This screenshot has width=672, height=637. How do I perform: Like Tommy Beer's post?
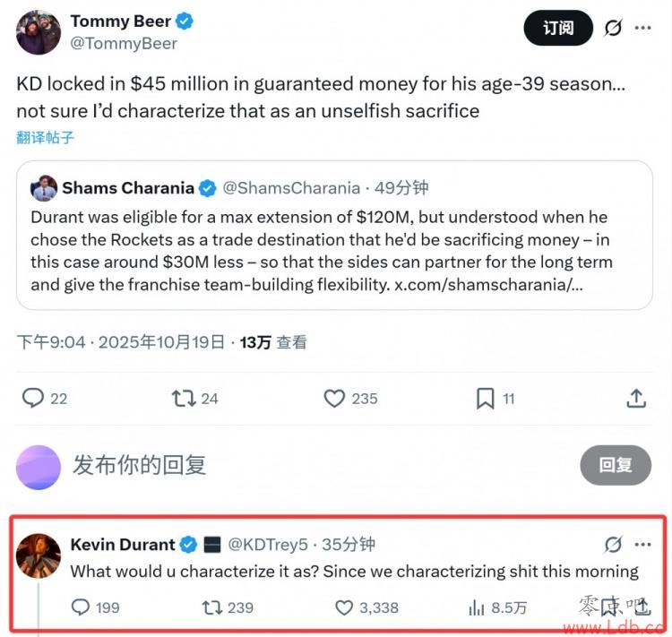point(334,398)
